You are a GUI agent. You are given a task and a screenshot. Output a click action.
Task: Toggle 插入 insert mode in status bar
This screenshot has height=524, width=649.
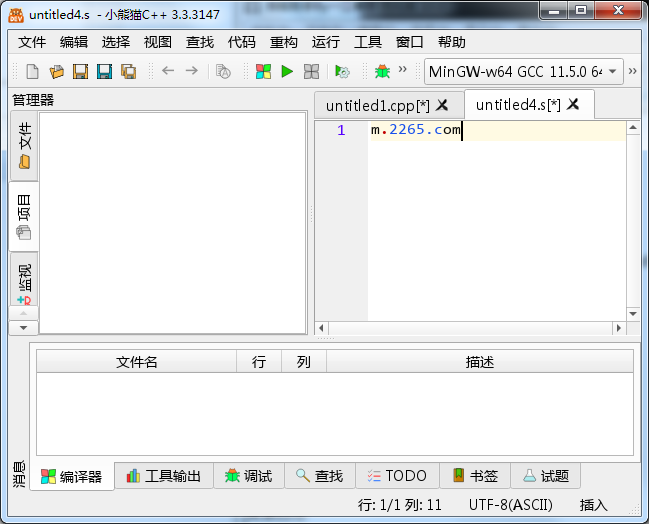click(x=593, y=505)
